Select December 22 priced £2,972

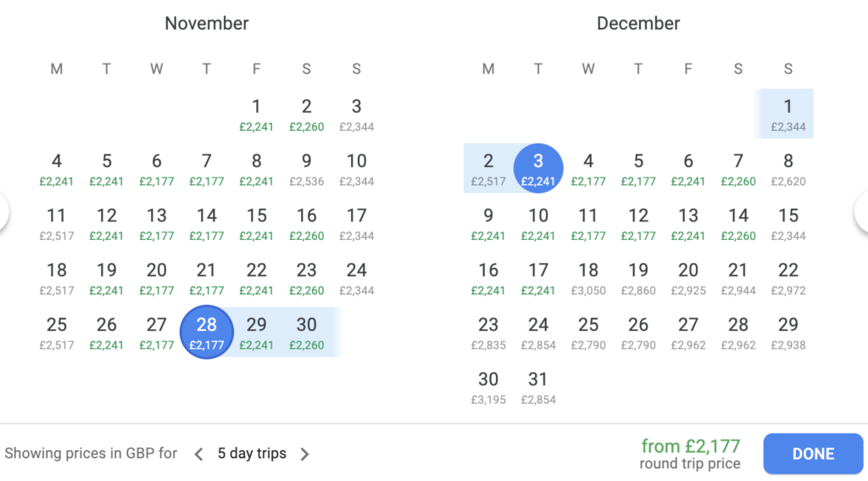coord(787,278)
